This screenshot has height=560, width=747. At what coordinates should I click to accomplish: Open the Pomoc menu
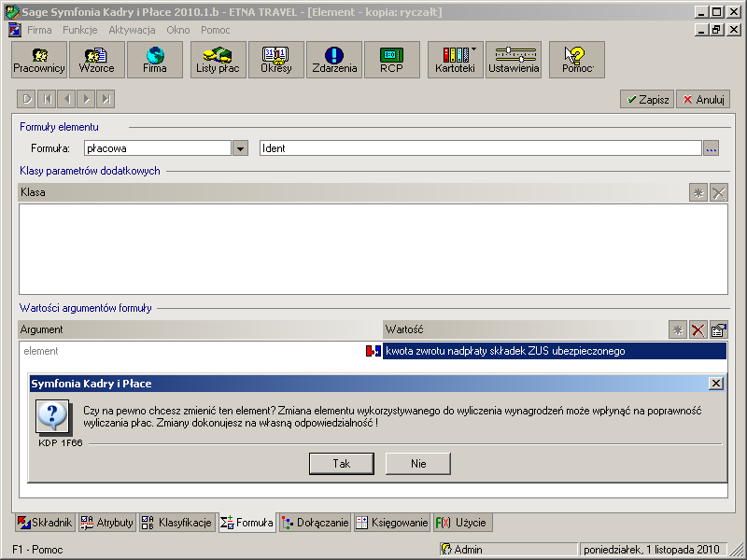coord(216,30)
